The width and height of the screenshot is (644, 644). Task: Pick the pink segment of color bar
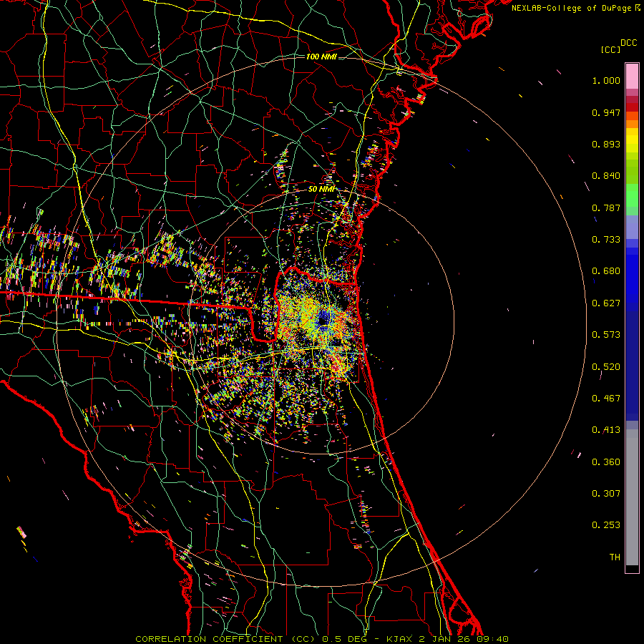632,76
